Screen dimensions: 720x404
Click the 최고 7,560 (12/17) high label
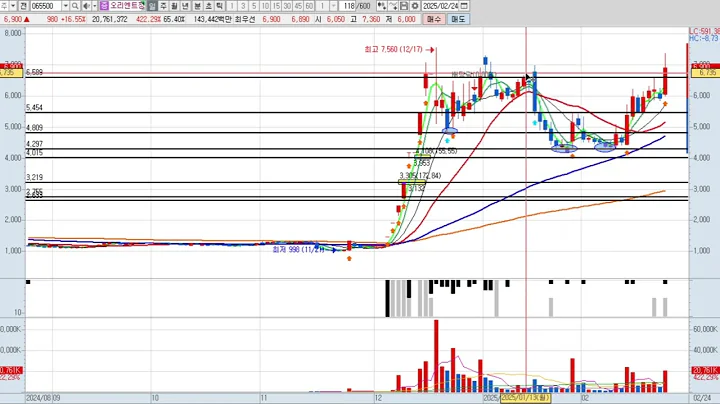pyautogui.click(x=393, y=49)
